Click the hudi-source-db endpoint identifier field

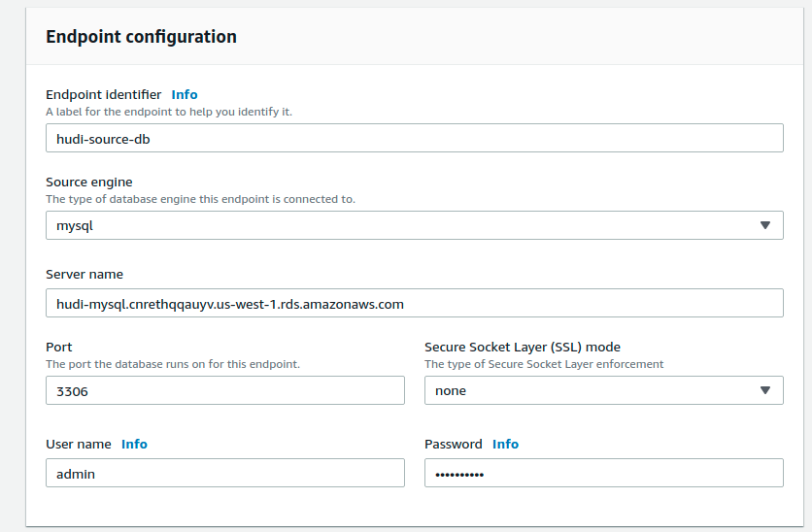[x=414, y=138]
